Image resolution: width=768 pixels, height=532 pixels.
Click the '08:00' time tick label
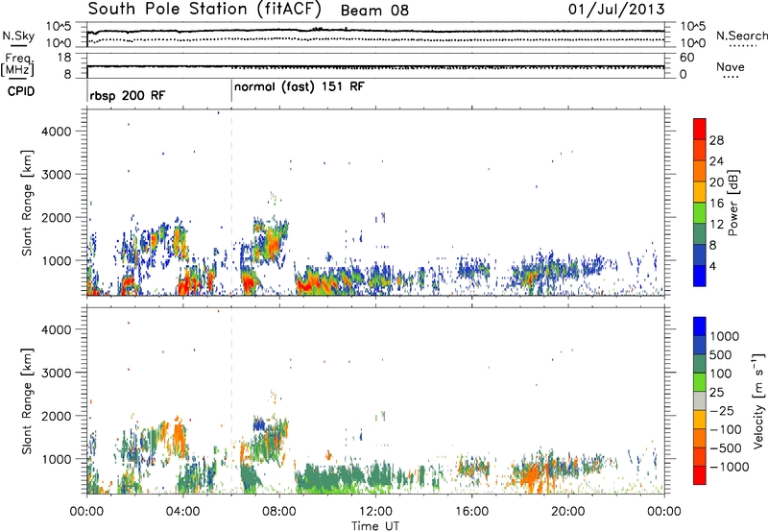click(x=279, y=512)
